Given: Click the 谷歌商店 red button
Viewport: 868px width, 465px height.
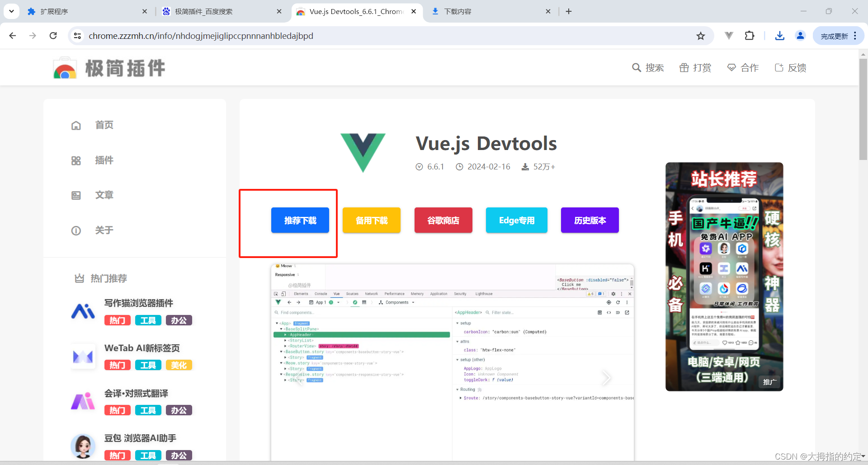Looking at the screenshot, I should point(443,221).
